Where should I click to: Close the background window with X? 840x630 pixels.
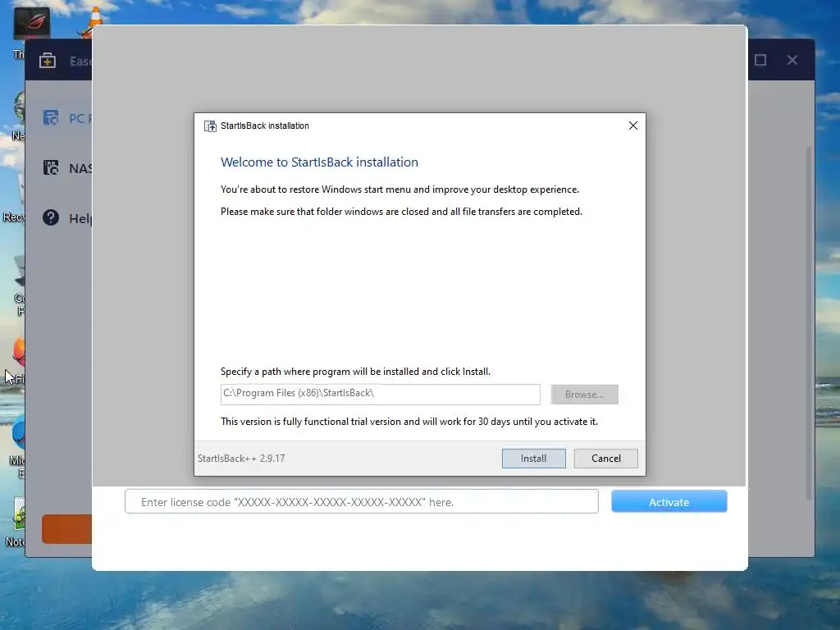click(792, 60)
